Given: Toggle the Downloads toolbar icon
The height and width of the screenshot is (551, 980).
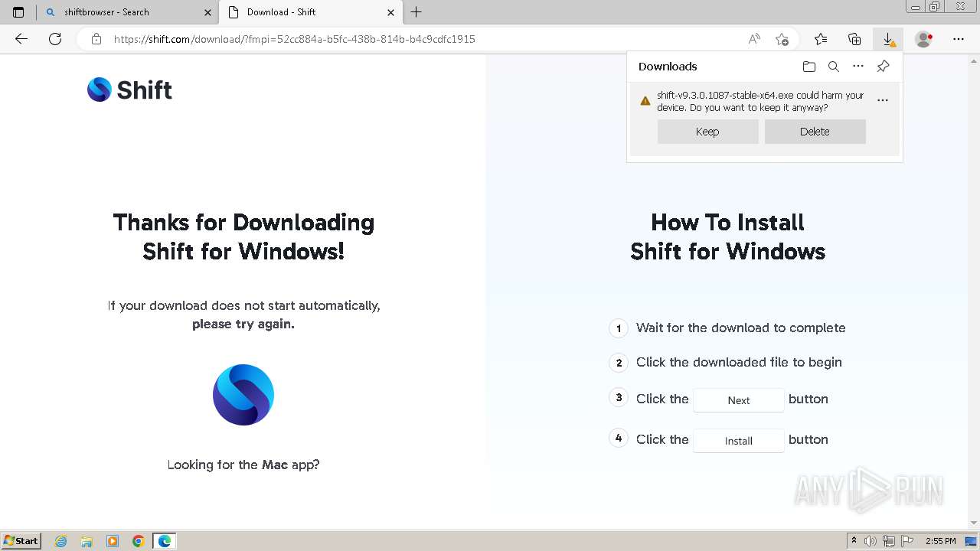Looking at the screenshot, I should (x=888, y=39).
